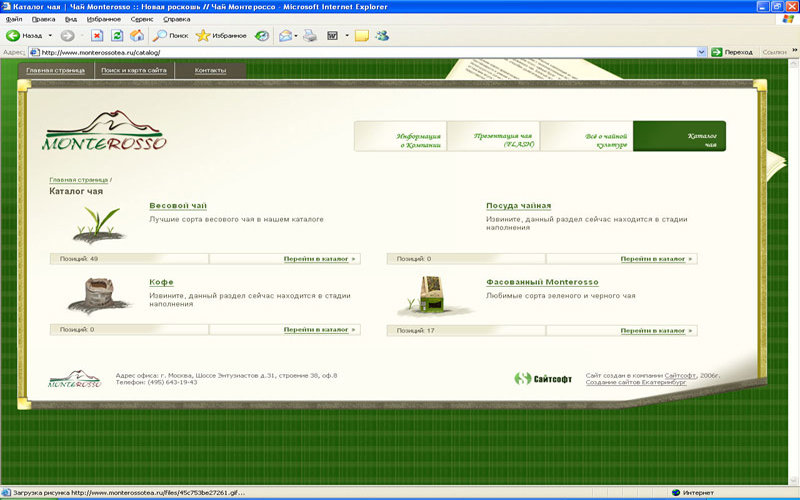Open Создание сайтов Екатеринбург link
Screen dimensions: 800x500
pos(636,382)
